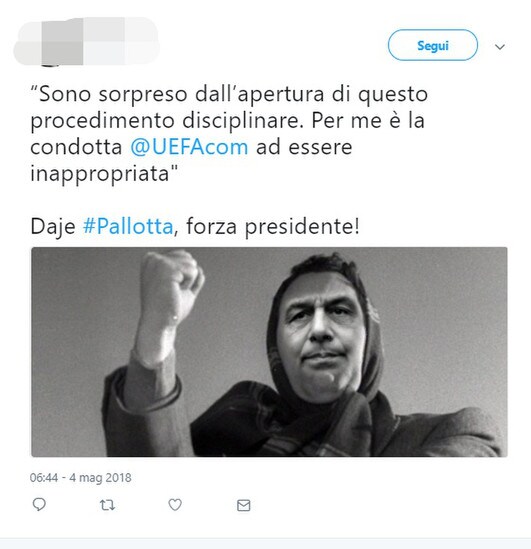Open the @UEFAcom mention link
Viewport: 531px width, 549px height.
pos(189,146)
